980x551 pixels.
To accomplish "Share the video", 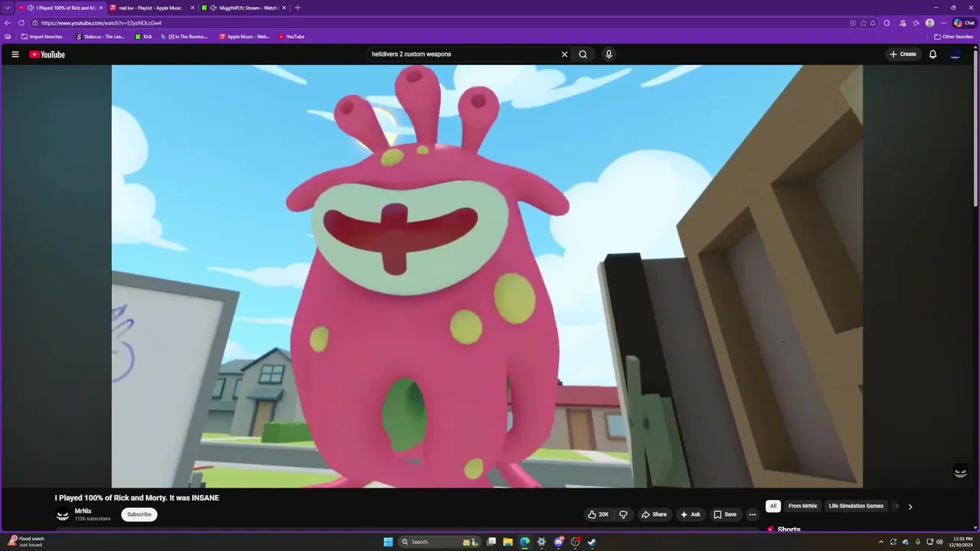I will coord(654,514).
